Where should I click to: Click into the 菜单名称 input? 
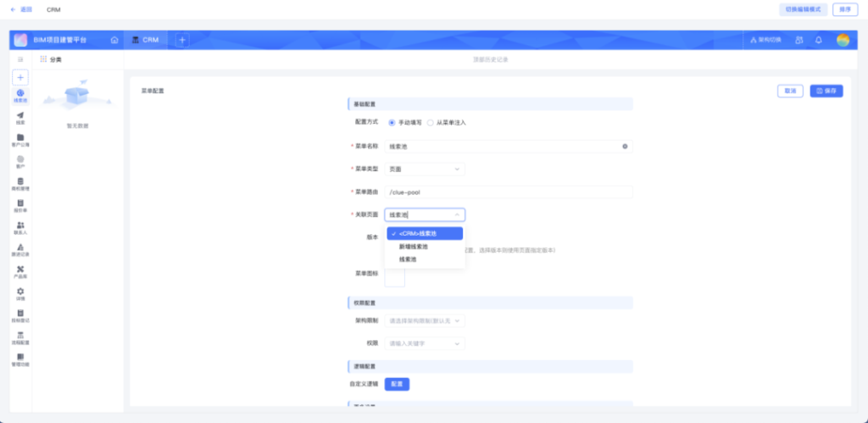(x=509, y=146)
